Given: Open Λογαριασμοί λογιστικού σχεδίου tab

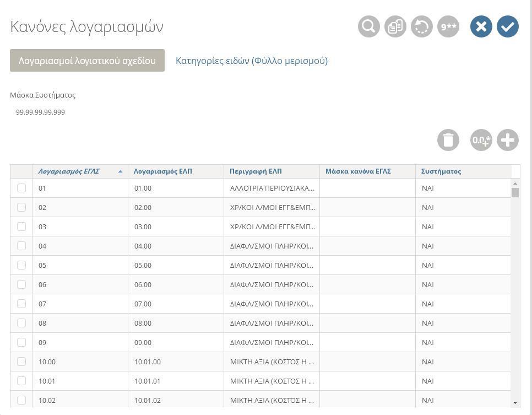Looking at the screenshot, I should (x=87, y=61).
